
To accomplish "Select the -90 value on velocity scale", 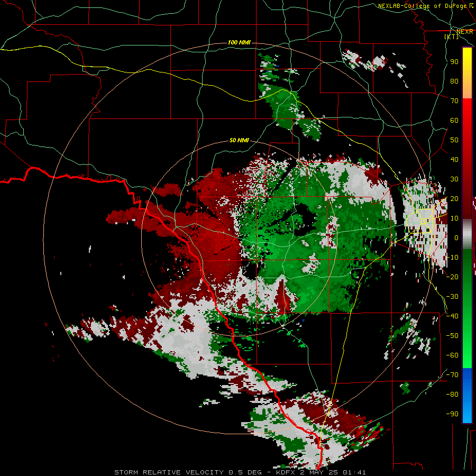I will click(x=452, y=414).
